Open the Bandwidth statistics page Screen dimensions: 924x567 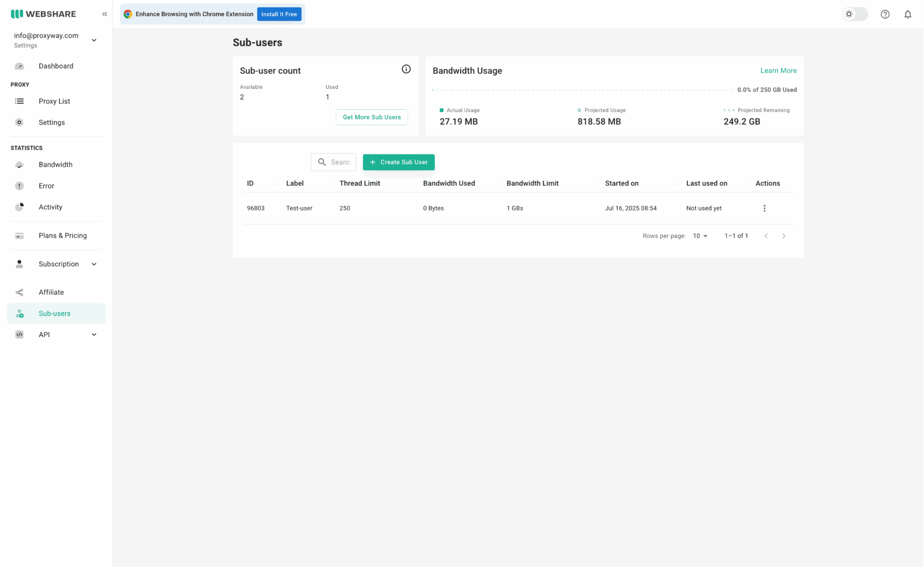pyautogui.click(x=56, y=165)
